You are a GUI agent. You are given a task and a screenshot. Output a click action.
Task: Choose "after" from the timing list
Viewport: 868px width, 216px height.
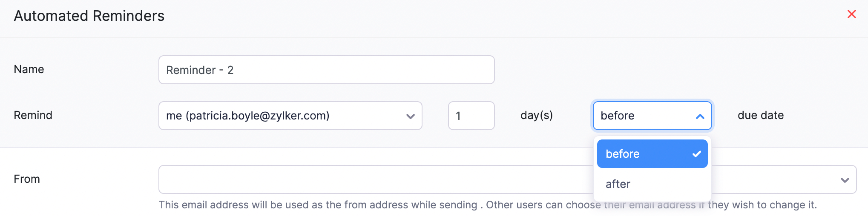pyautogui.click(x=618, y=184)
